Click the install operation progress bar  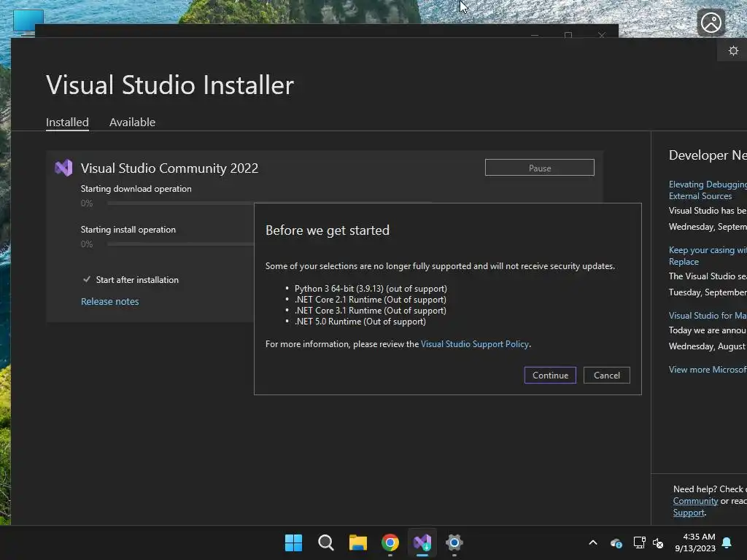[x=181, y=244]
